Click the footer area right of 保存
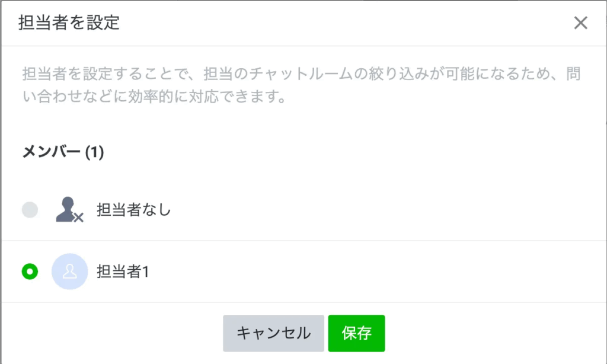Screen dimensions: 607x364 tap(492, 333)
